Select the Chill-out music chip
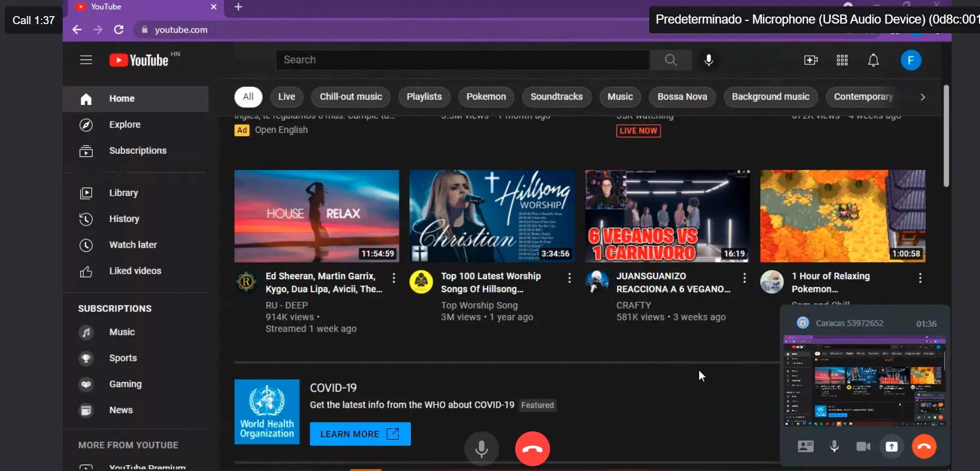Viewport: 980px width, 471px height. (351, 97)
